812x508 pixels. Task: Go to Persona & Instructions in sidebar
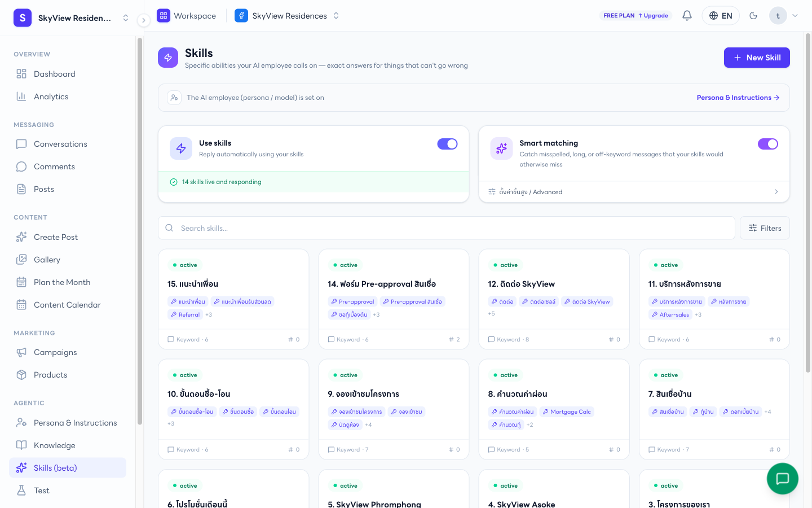coord(68,423)
